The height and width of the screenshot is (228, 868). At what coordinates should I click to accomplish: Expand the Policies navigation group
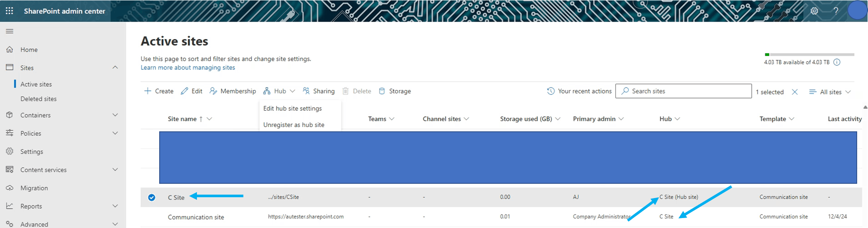(115, 133)
